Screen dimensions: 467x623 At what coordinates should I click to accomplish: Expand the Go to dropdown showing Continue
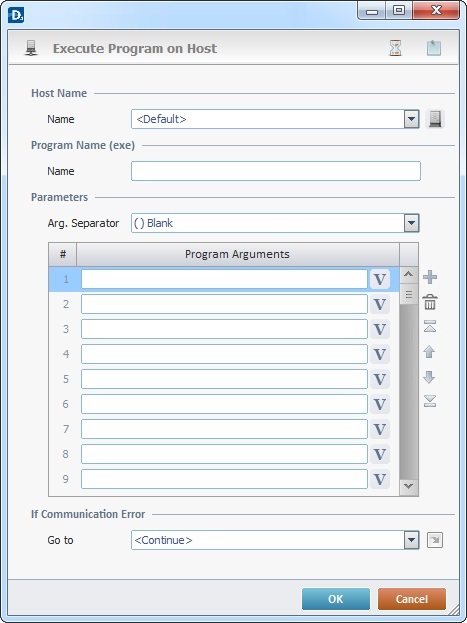[411, 540]
